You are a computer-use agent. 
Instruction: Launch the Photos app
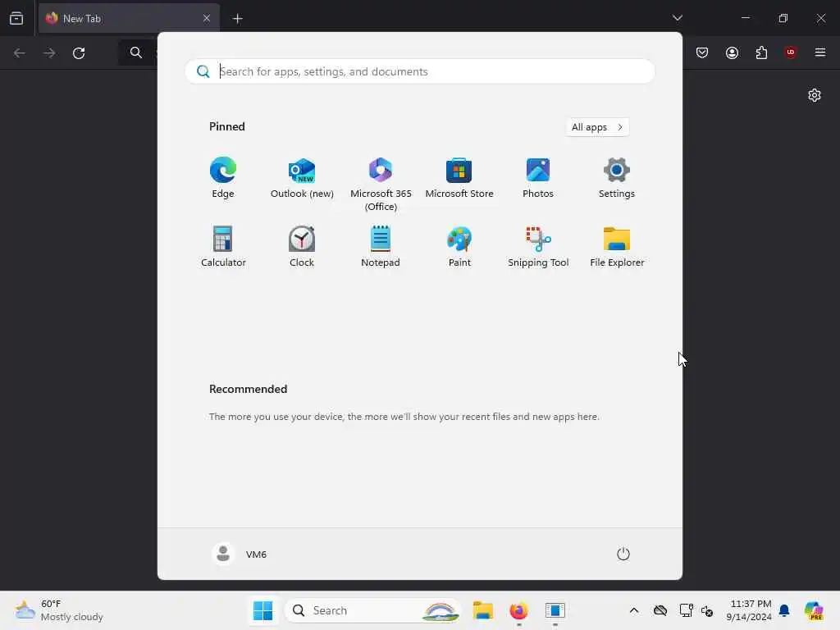(538, 178)
